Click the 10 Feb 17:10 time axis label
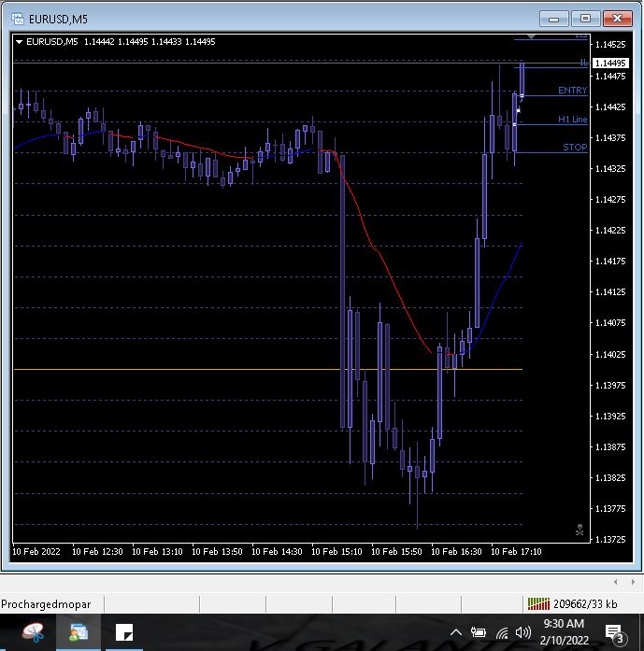The height and width of the screenshot is (651, 644). [516, 552]
